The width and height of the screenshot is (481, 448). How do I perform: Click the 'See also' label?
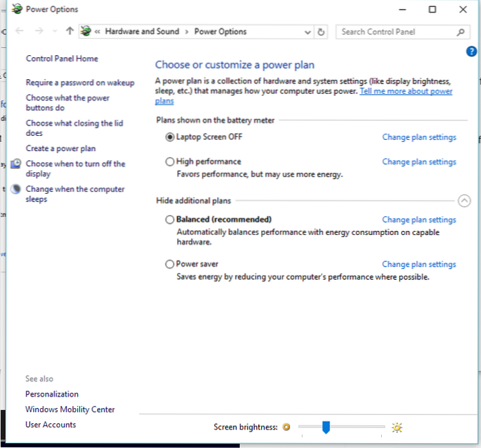click(x=39, y=379)
